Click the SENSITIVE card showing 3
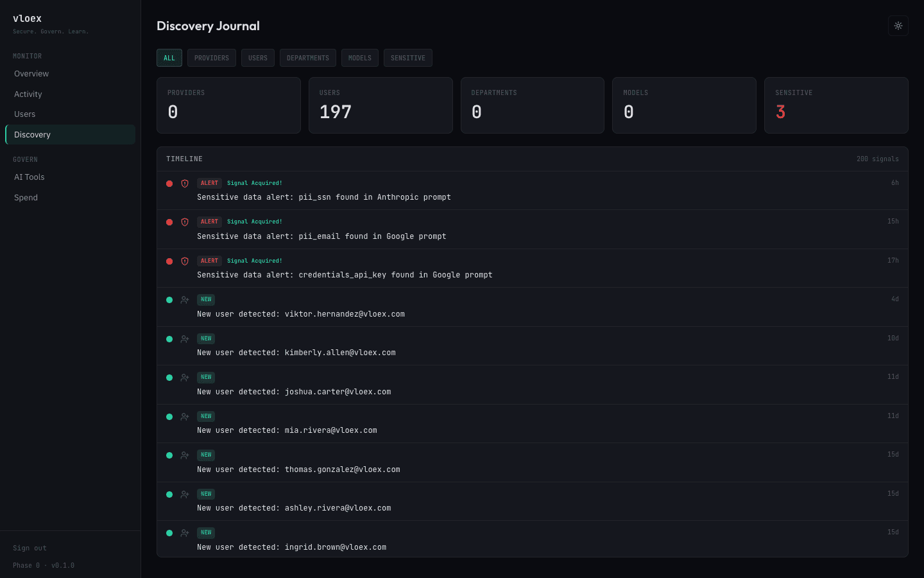Screen dimensions: 924x578 [x=836, y=105]
